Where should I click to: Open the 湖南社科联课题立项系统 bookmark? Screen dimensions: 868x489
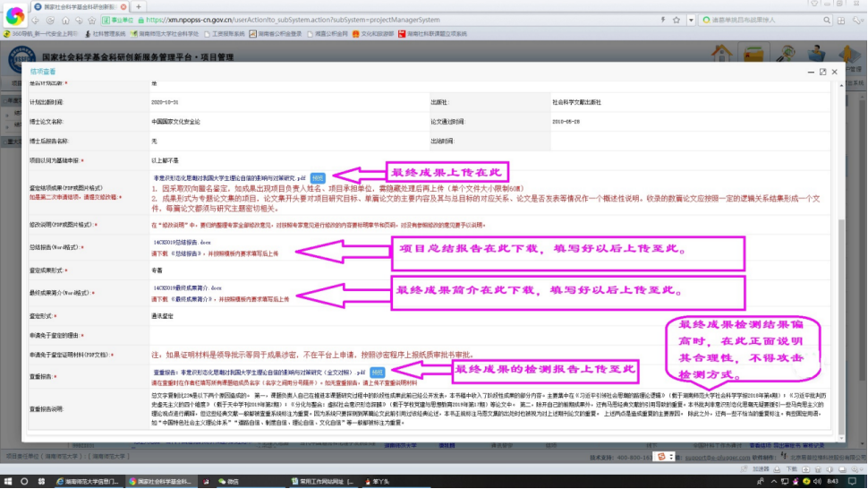click(x=432, y=34)
